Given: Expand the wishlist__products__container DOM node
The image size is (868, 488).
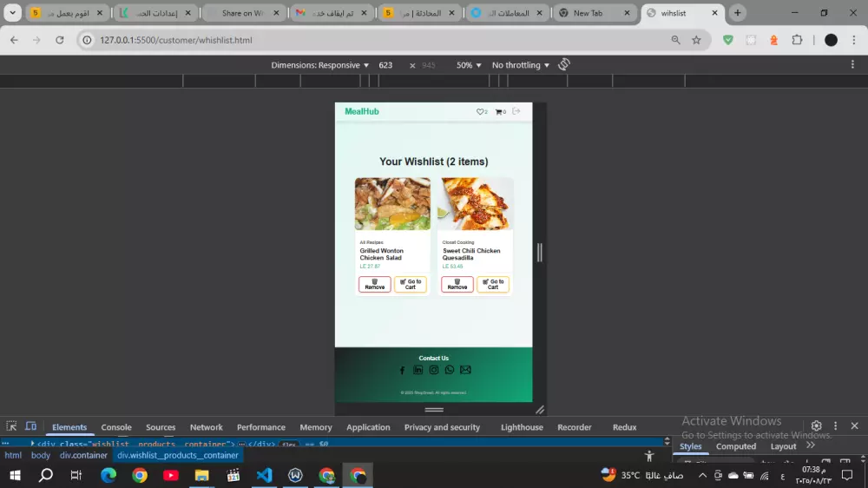Looking at the screenshot, I should coord(33,444).
